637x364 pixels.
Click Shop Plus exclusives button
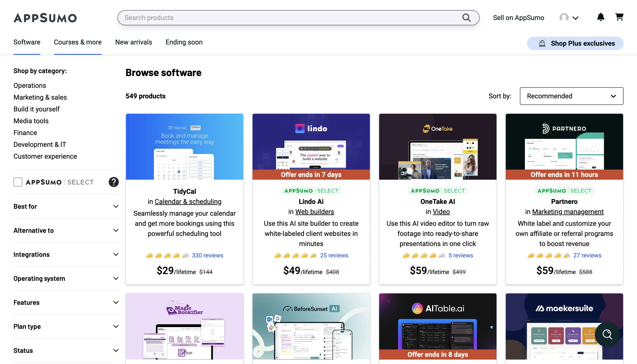575,43
